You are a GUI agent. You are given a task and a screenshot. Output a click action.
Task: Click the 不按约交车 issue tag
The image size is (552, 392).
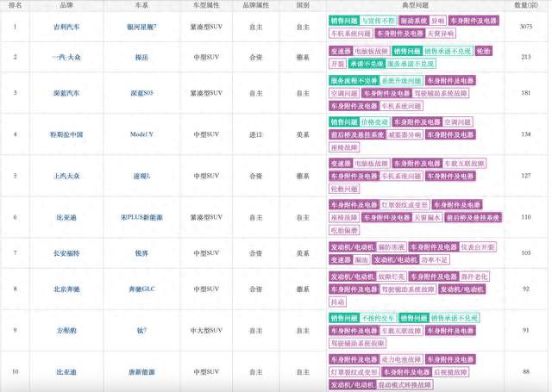point(379,318)
